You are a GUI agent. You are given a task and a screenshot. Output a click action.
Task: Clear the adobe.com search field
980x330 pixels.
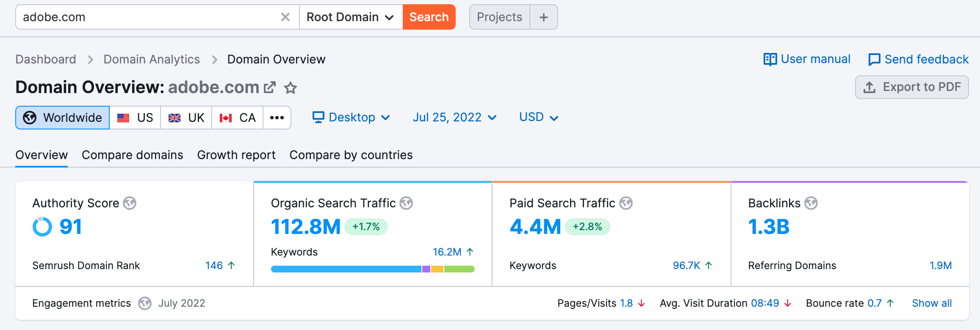point(285,17)
